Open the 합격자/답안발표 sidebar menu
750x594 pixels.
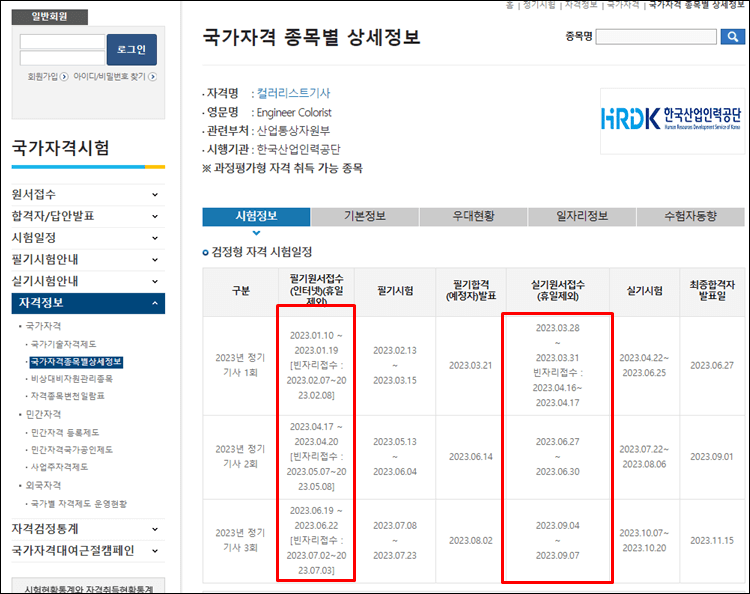pos(88,216)
